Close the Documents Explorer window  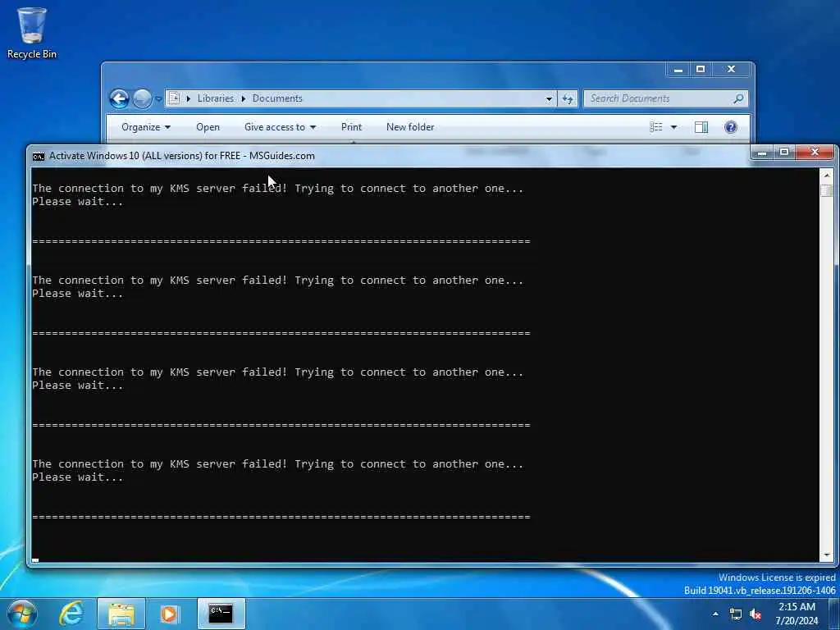tap(731, 70)
